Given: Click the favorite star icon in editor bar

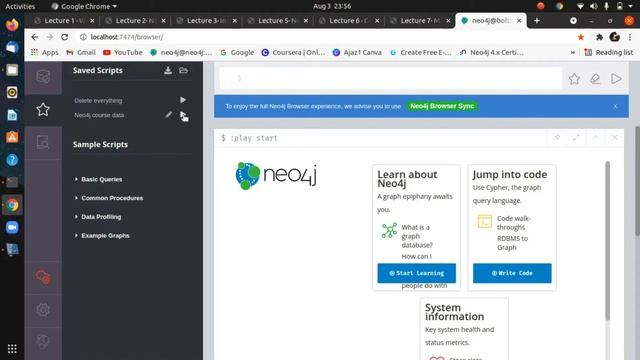Looking at the screenshot, I should [x=574, y=79].
